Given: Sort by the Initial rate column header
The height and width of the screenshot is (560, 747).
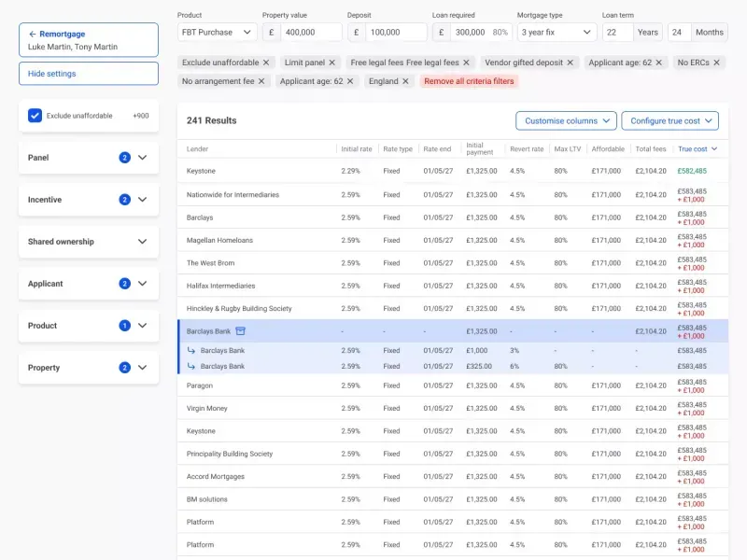Looking at the screenshot, I should pyautogui.click(x=357, y=148).
